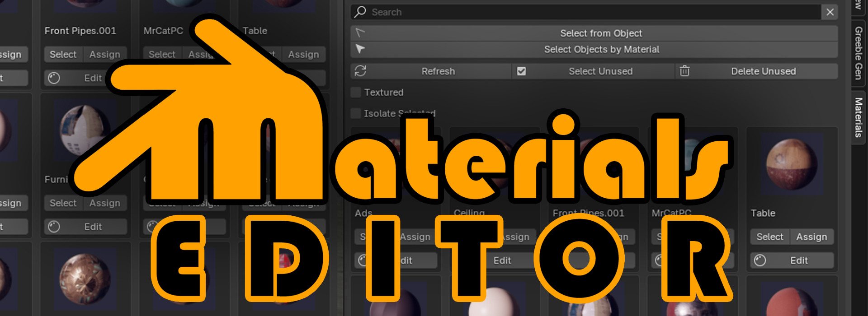Tick the Isolate Selected checkbox
868x316 pixels.
point(356,113)
